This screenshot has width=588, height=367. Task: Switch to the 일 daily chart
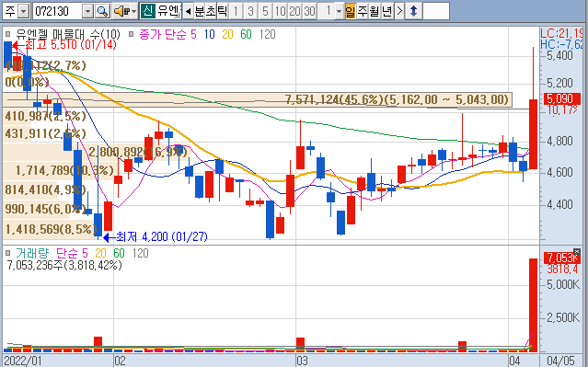pyautogui.click(x=351, y=11)
